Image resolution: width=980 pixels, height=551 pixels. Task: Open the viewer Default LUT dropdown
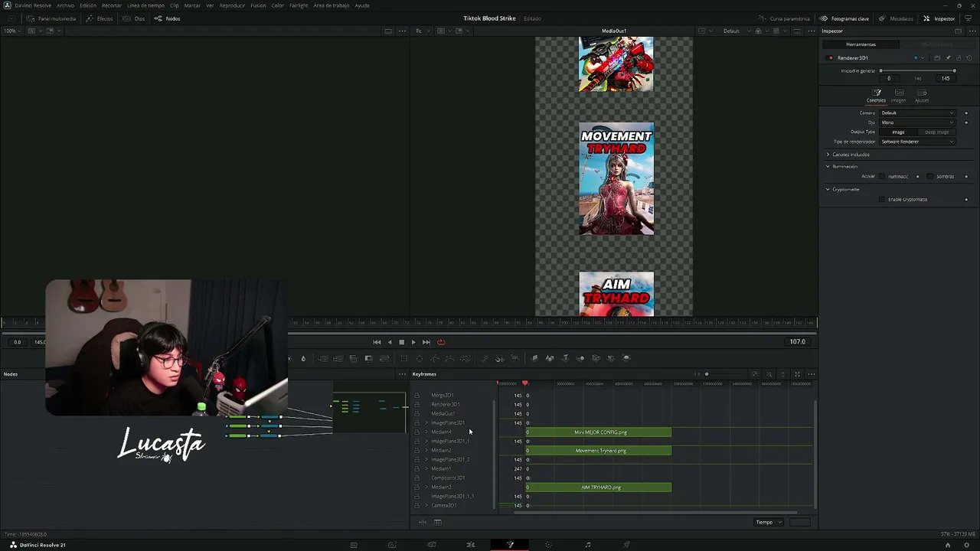(x=735, y=31)
